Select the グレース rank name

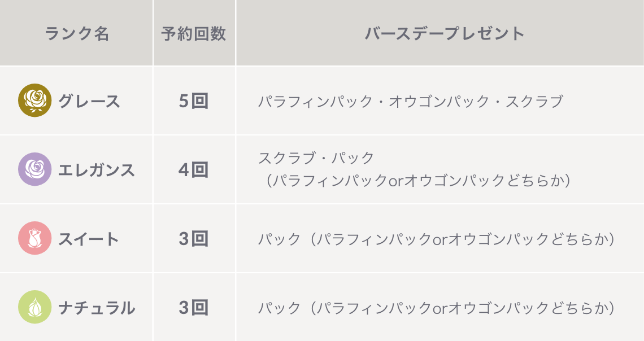point(89,101)
